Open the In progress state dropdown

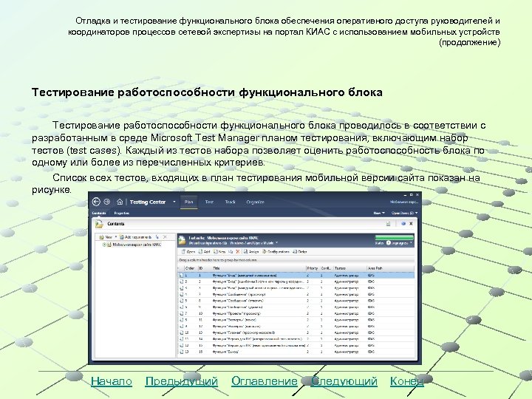(400, 243)
